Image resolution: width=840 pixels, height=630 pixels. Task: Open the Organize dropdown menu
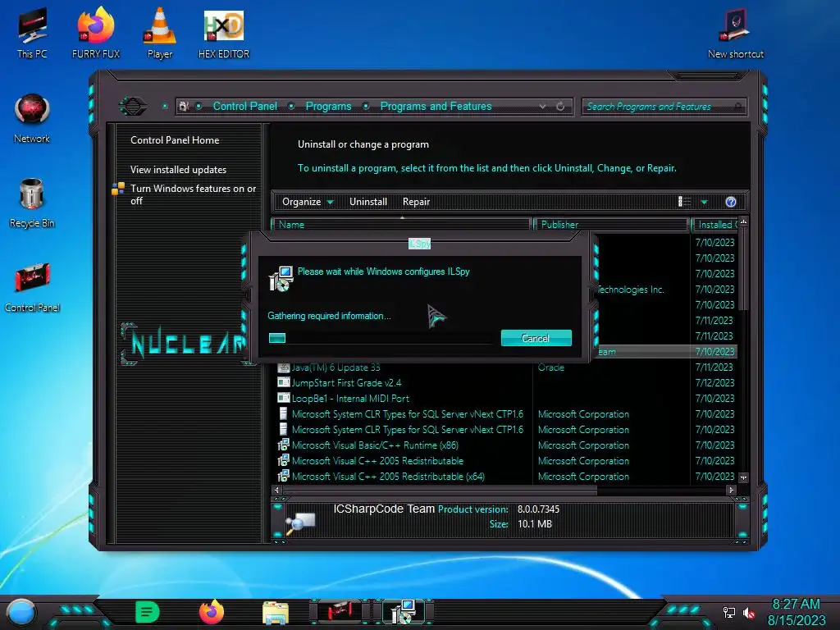(308, 202)
